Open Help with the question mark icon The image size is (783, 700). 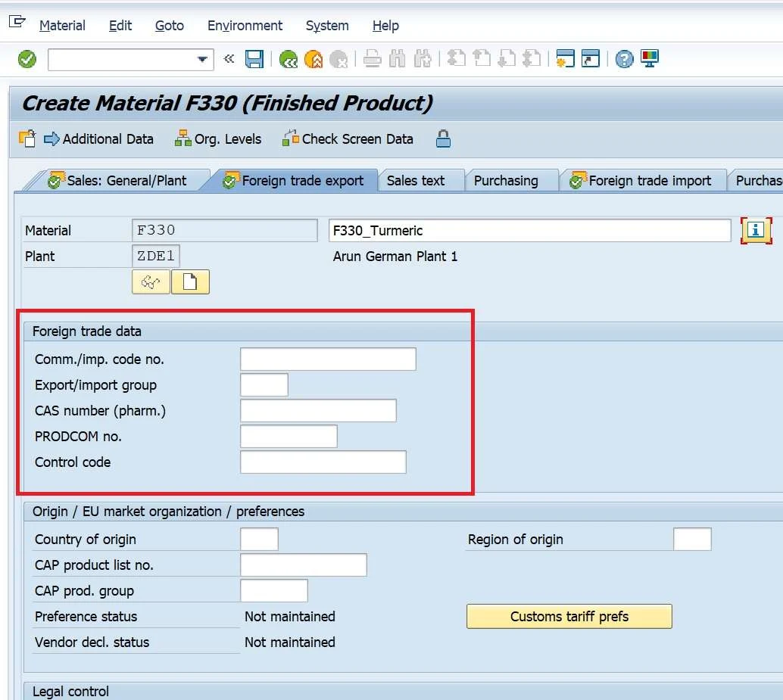click(x=624, y=59)
